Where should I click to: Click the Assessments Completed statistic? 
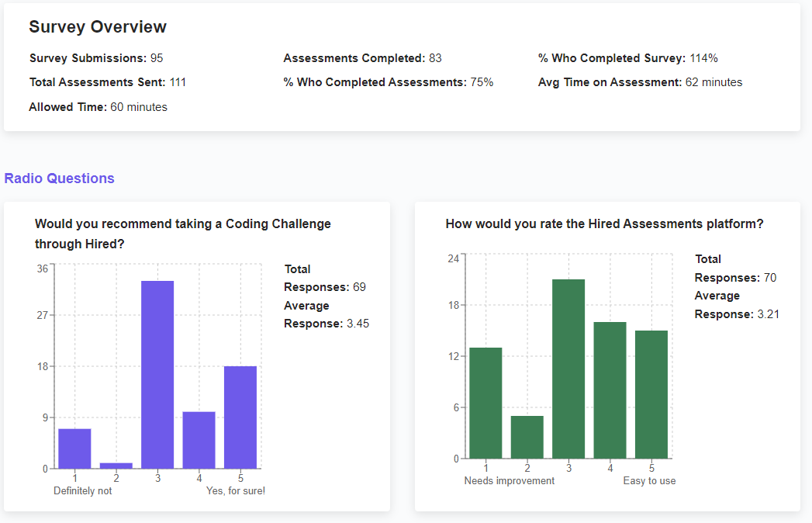click(x=362, y=58)
